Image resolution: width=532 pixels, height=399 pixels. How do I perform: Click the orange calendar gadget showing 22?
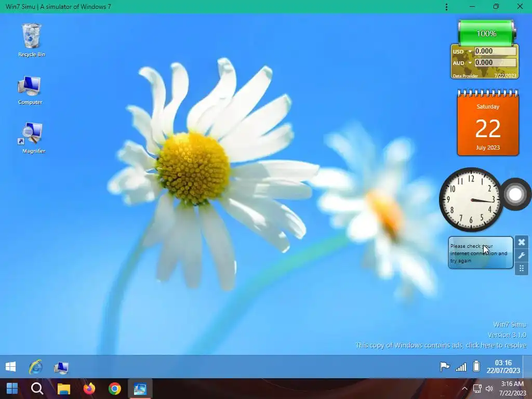pyautogui.click(x=488, y=123)
